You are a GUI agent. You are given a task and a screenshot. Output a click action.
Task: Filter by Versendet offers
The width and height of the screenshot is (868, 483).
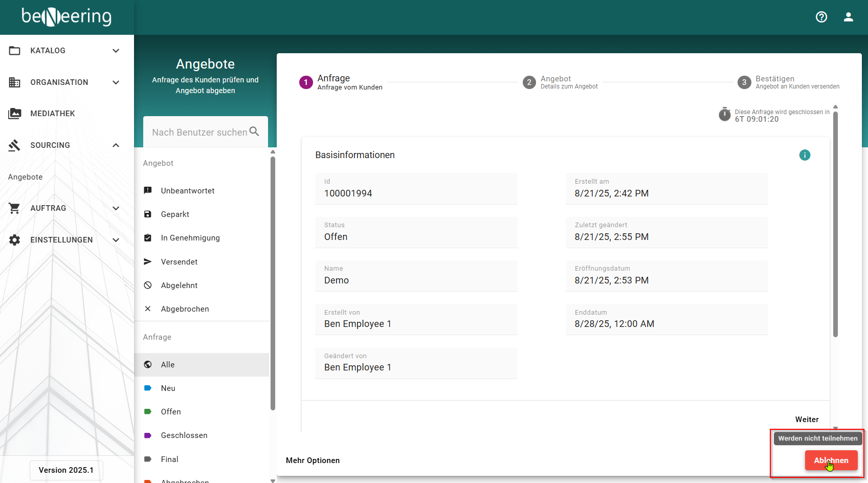pyautogui.click(x=179, y=262)
